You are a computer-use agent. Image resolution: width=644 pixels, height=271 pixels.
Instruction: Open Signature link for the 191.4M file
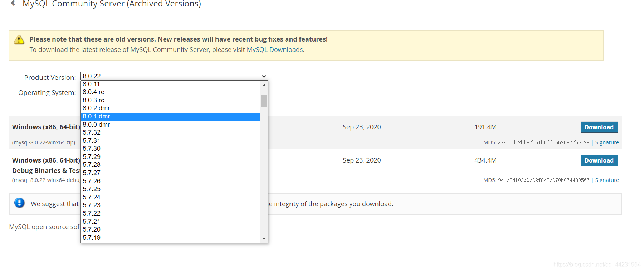pyautogui.click(x=607, y=142)
